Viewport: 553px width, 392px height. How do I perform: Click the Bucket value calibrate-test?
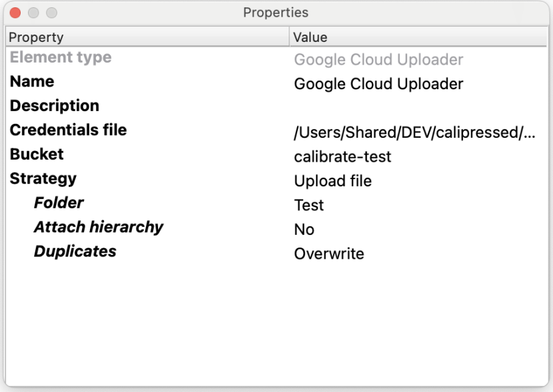342,157
